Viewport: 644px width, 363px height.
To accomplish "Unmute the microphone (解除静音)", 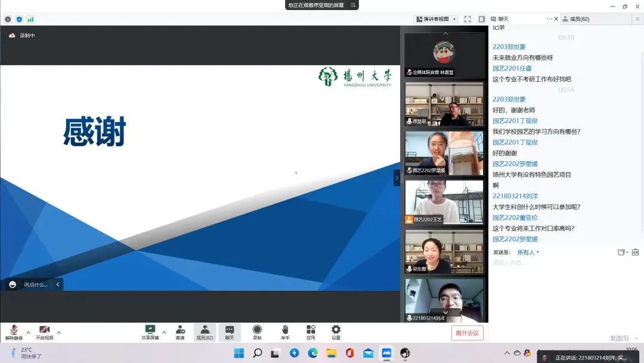I will point(13,332).
